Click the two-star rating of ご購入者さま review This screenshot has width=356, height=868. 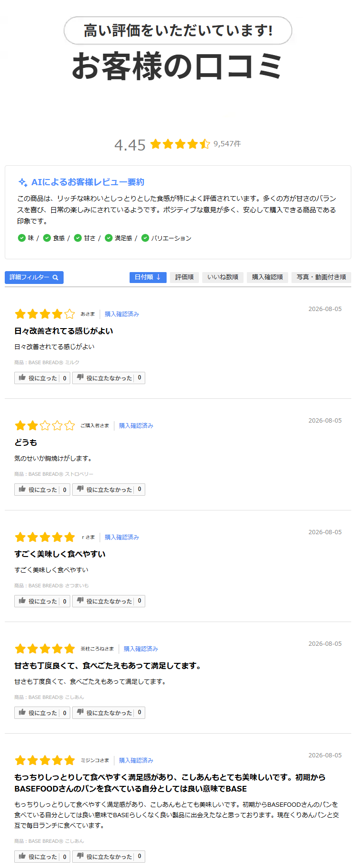pos(45,425)
